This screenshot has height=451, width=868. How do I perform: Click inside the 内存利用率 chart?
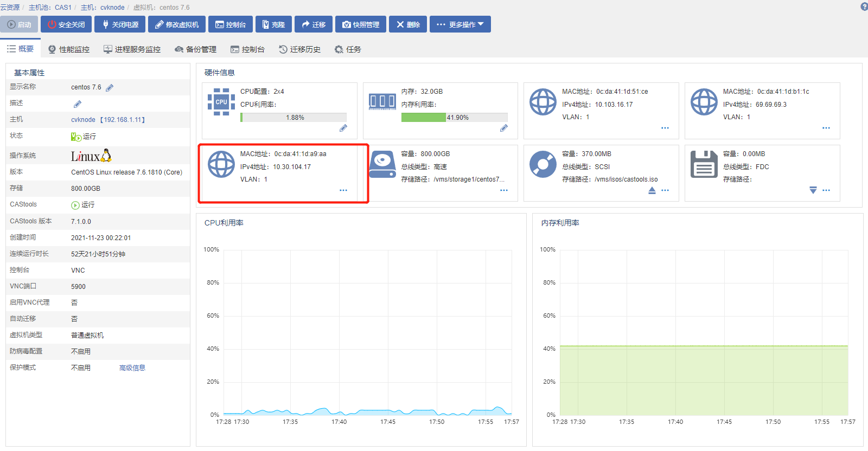704,332
